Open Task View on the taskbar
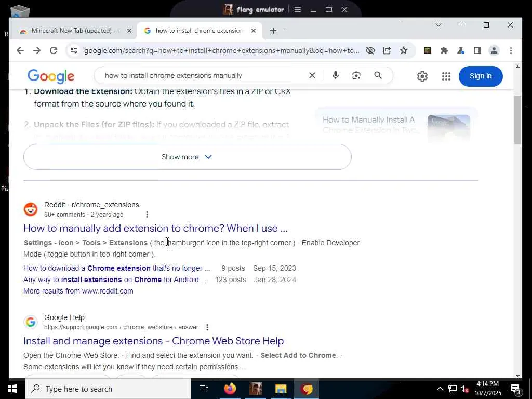532x399 pixels. pyautogui.click(x=203, y=389)
